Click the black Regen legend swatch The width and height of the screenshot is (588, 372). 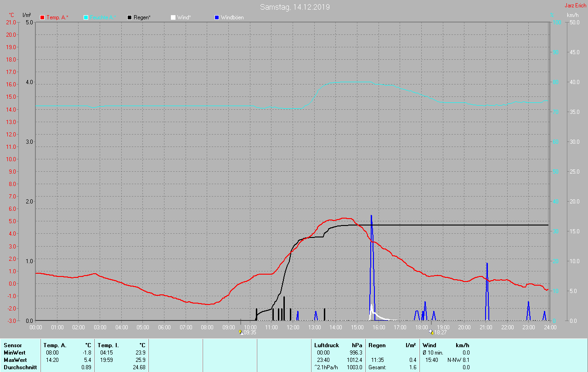click(130, 17)
